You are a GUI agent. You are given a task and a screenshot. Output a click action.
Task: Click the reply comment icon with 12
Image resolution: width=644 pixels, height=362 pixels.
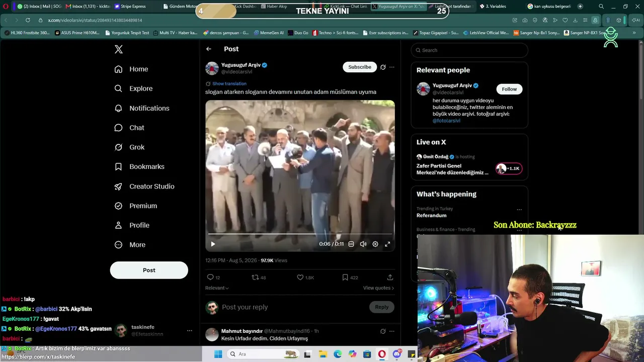click(x=213, y=278)
